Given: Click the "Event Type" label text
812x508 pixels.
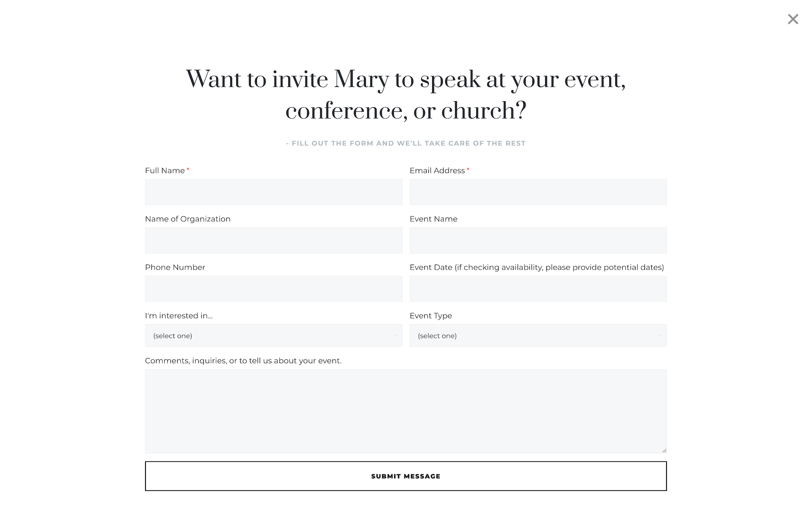Looking at the screenshot, I should tap(431, 316).
